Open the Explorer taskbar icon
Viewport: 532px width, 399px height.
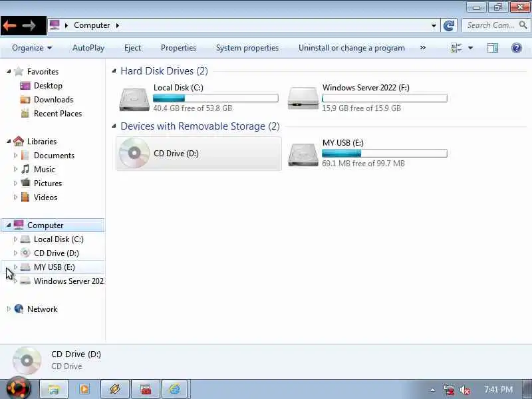tap(54, 389)
